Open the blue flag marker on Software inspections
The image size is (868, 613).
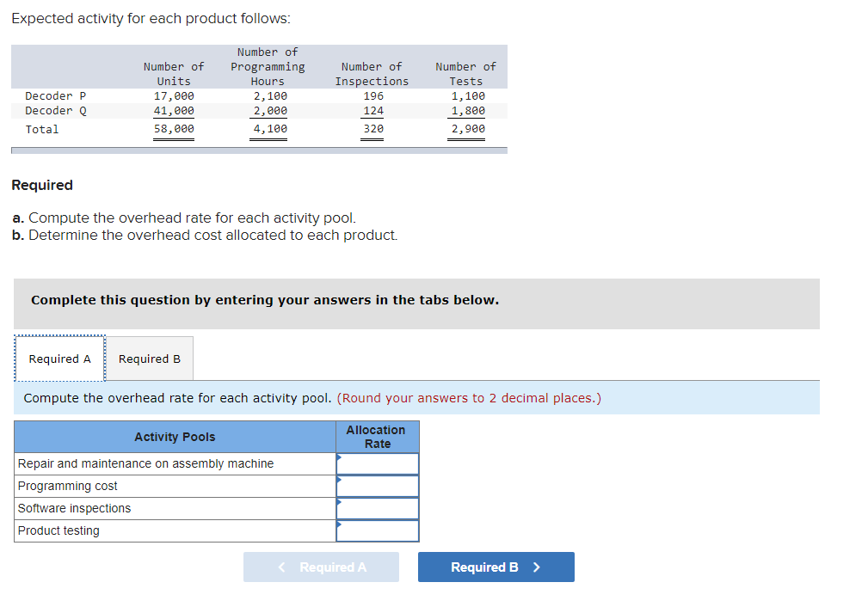(x=339, y=501)
